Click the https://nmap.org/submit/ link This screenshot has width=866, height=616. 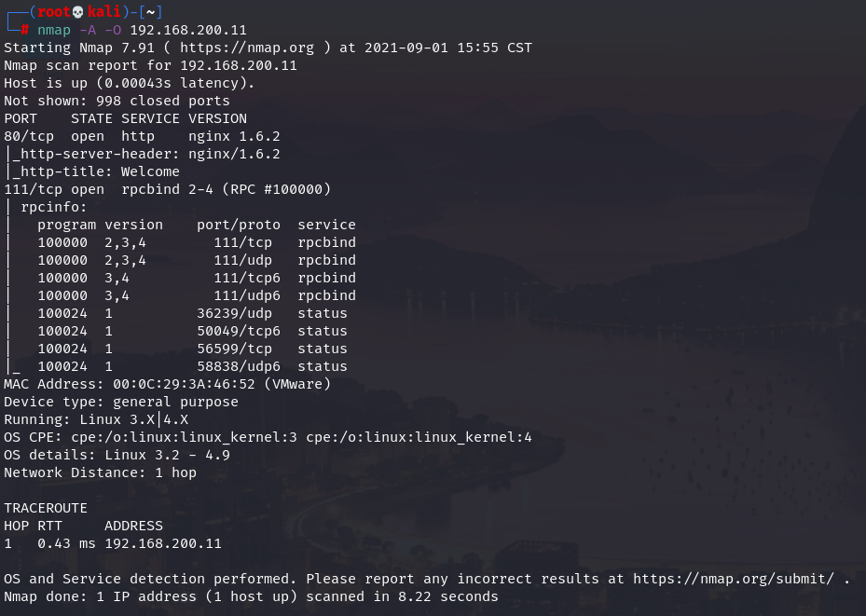click(x=734, y=579)
